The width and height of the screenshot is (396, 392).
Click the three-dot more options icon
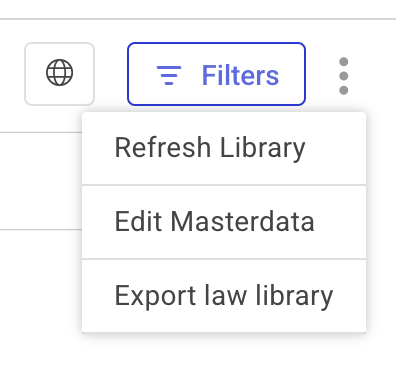click(343, 76)
